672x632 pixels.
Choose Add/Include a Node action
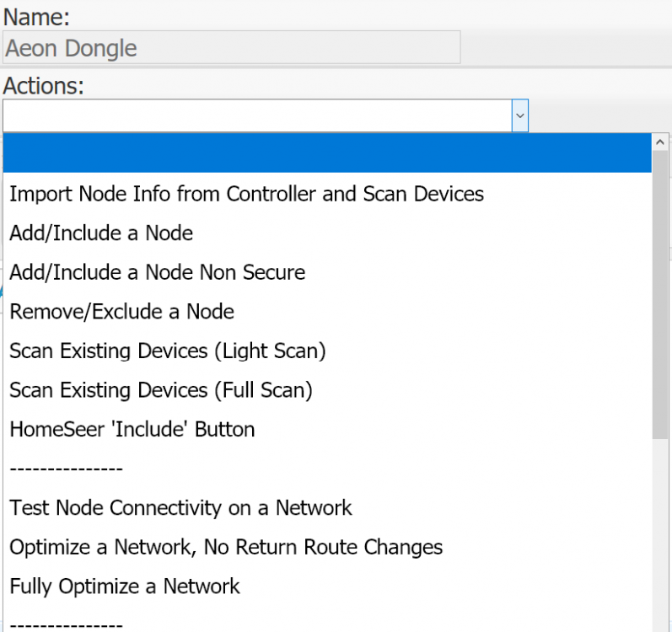tap(101, 233)
